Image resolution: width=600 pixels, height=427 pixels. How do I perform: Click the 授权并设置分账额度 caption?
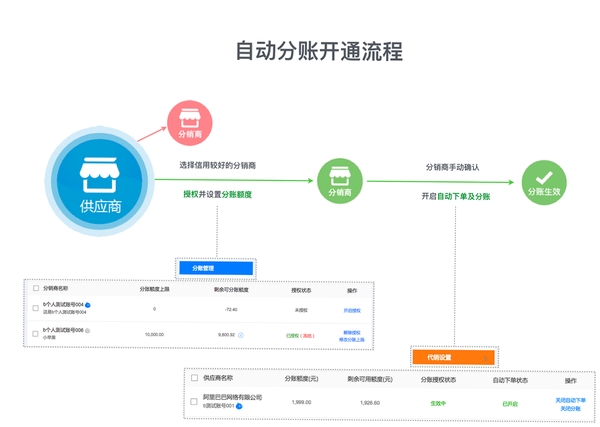tap(217, 194)
